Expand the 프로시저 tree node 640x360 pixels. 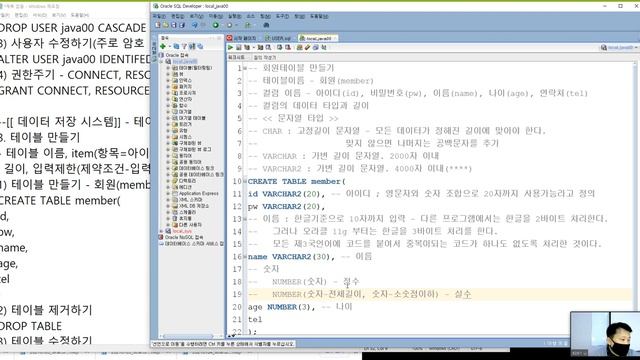(168, 93)
